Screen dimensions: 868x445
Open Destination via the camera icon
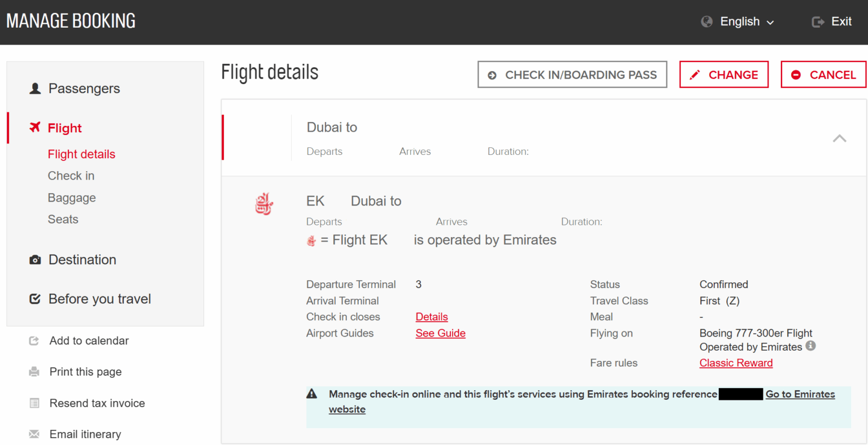coord(35,259)
